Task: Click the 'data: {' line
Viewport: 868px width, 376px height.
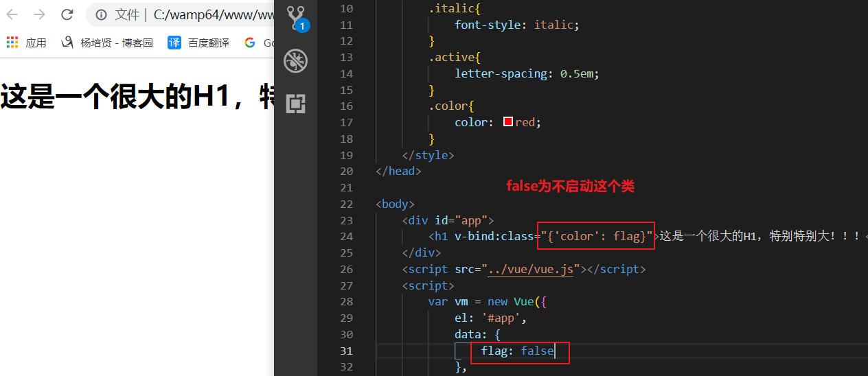Action: [478, 334]
